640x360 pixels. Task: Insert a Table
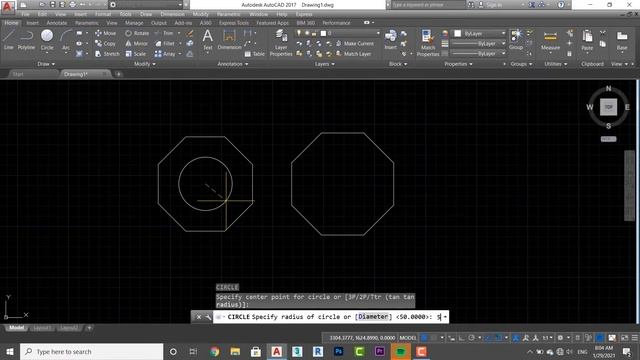click(x=254, y=54)
